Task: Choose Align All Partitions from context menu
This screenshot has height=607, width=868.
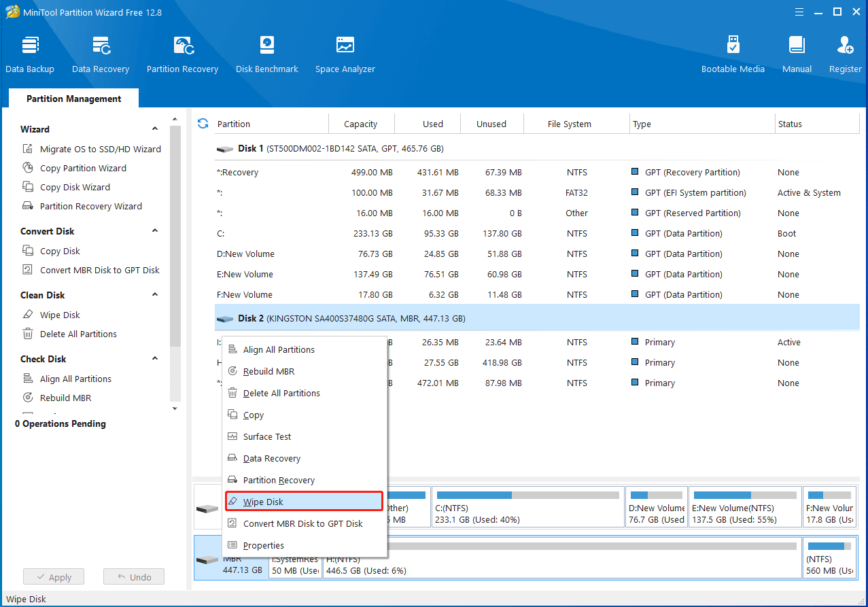Action: tap(305, 349)
